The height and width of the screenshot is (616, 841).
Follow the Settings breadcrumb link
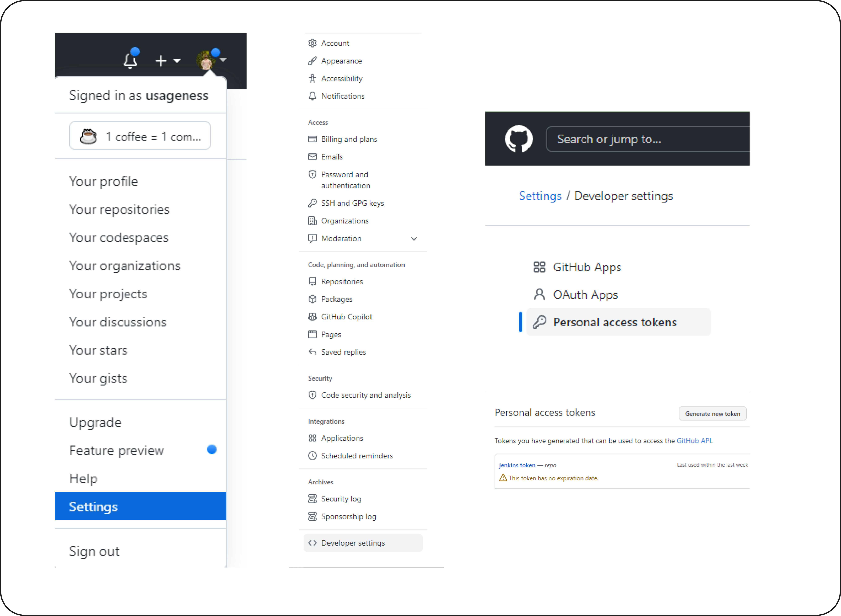tap(540, 196)
